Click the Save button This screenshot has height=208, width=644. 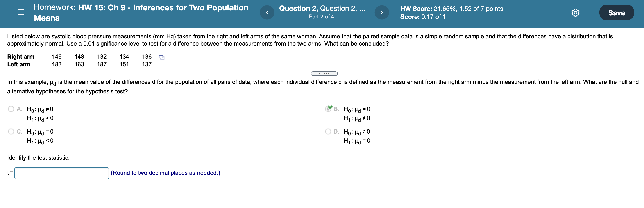coord(617,12)
